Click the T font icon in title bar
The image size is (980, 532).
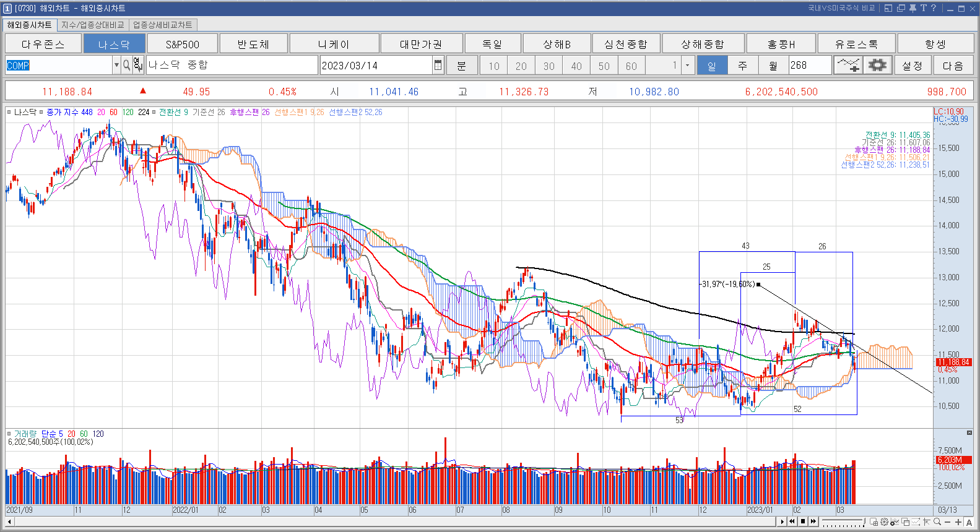pyautogui.click(x=923, y=8)
